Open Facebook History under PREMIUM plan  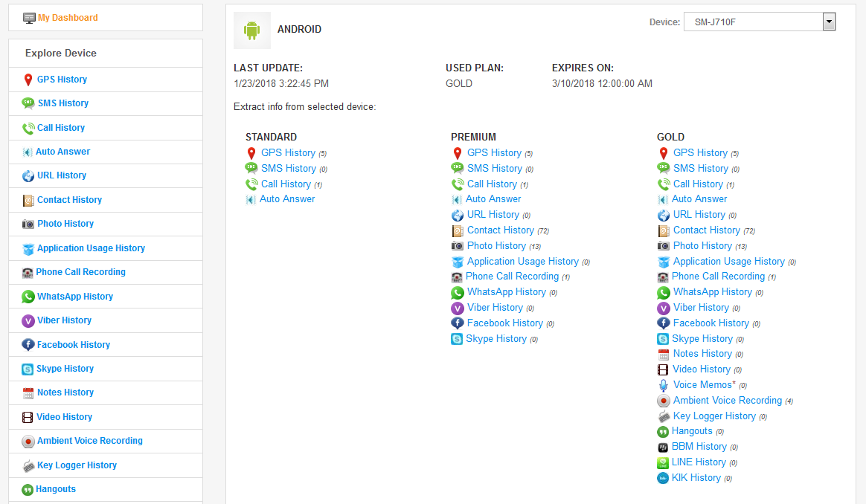coord(505,323)
